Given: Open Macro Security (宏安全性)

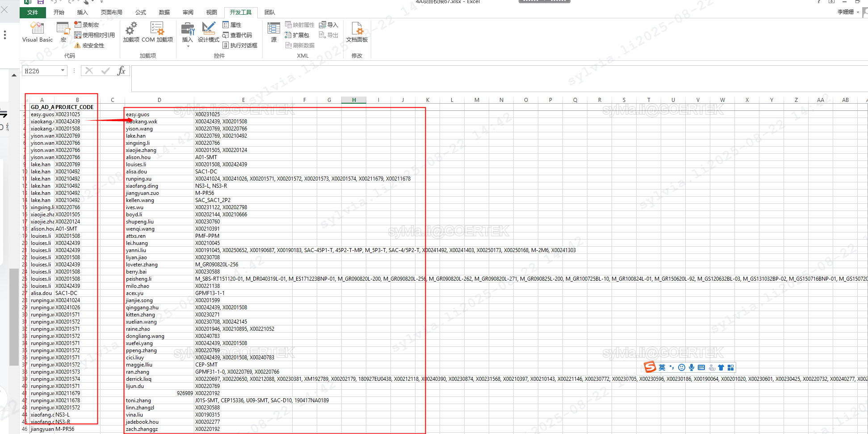Looking at the screenshot, I should point(89,45).
